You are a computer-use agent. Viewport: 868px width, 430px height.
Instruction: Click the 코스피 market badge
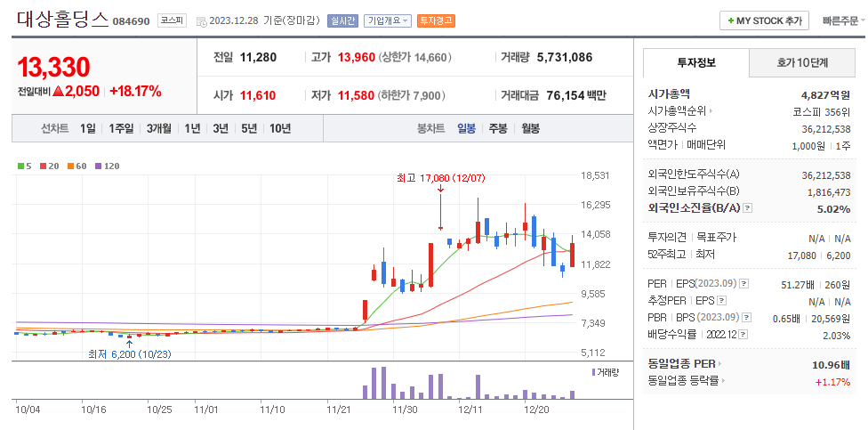pos(173,21)
